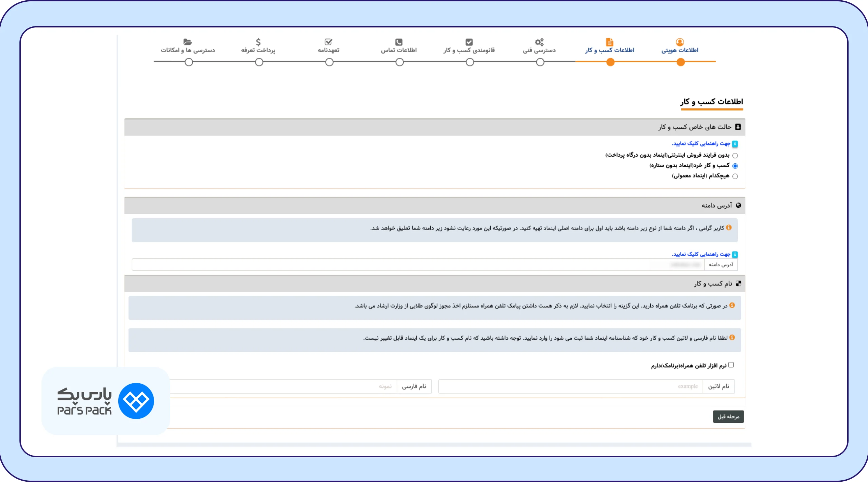Click the icon beside حالت های خاص کسب و کار
868x482 pixels.
click(738, 127)
